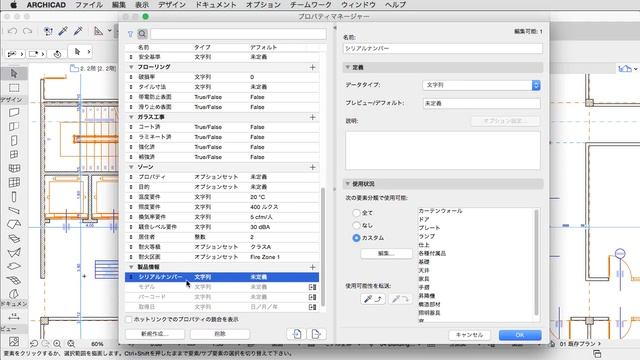This screenshot has height=360, width=640.
Task: Collapse the フローリング group
Action: [x=131, y=67]
